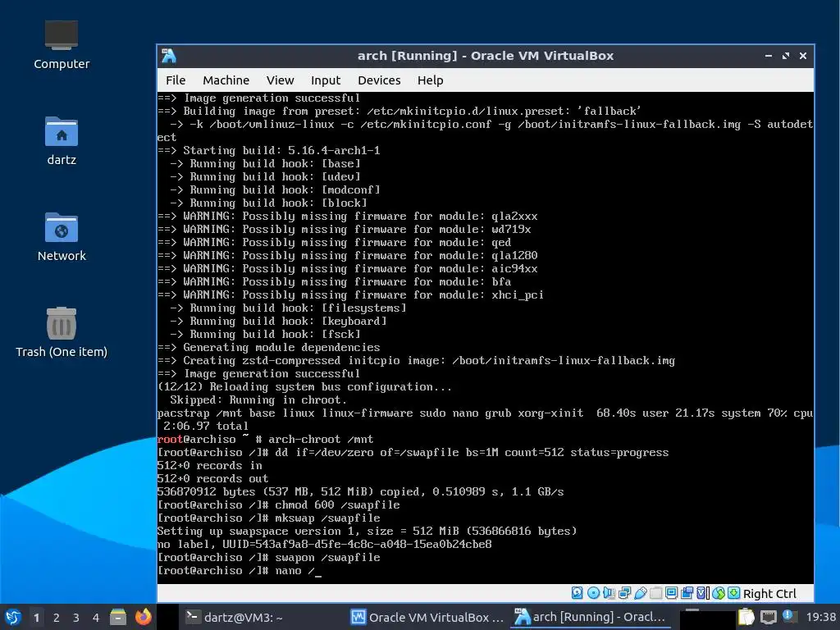Select the dartz home folder icon
The width and height of the screenshot is (840, 630).
[x=62, y=141]
